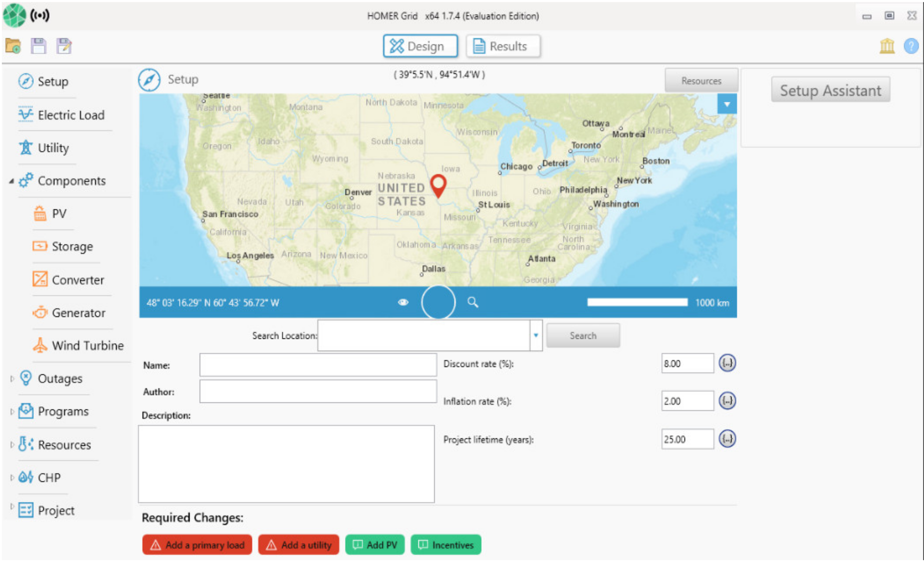Screen dimensions: 924x564
Task: Click the Inflation rate input field
Action: [x=687, y=401]
